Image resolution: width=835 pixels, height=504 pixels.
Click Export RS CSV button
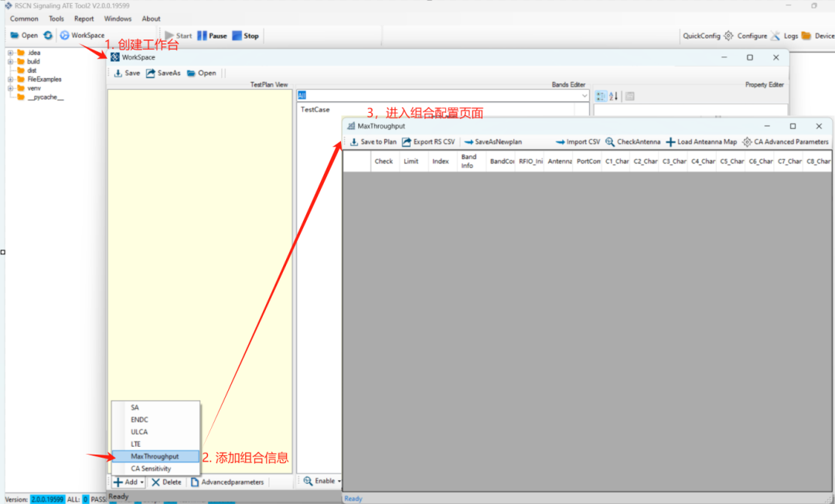(428, 141)
